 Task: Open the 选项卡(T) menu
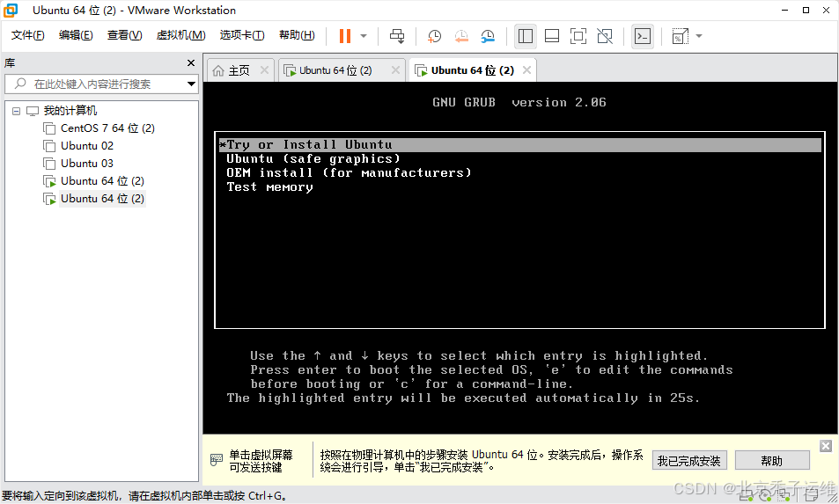click(242, 35)
